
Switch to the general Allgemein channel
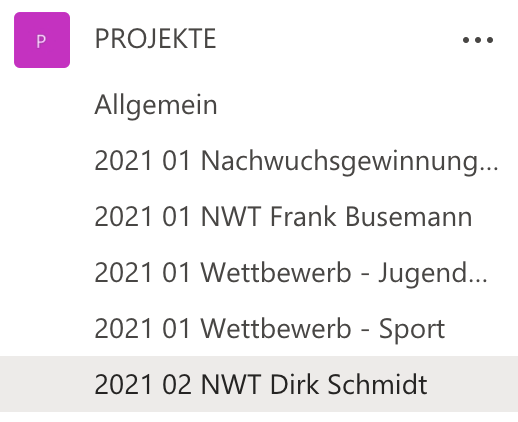[259, 105]
